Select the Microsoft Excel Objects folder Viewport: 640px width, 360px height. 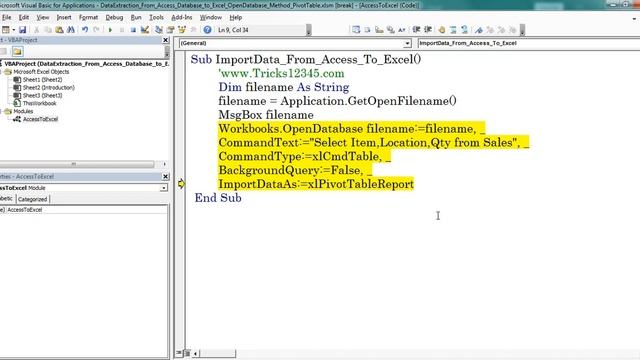41,72
